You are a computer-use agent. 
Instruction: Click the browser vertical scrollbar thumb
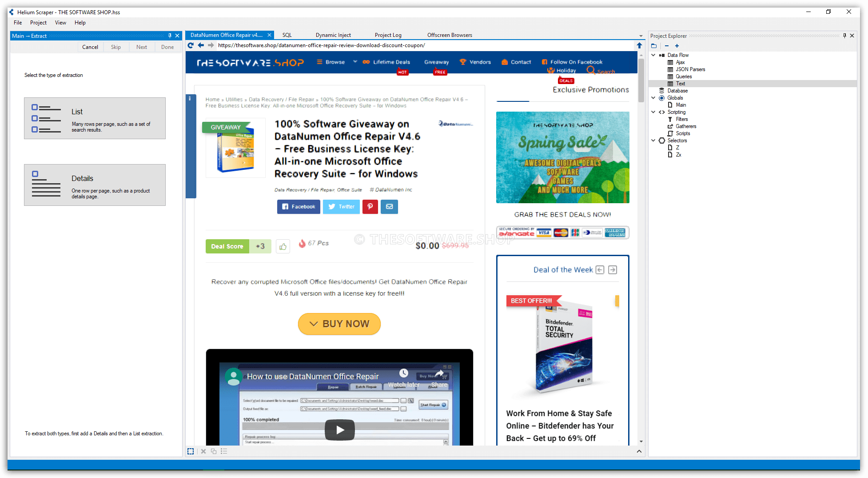tap(641, 80)
